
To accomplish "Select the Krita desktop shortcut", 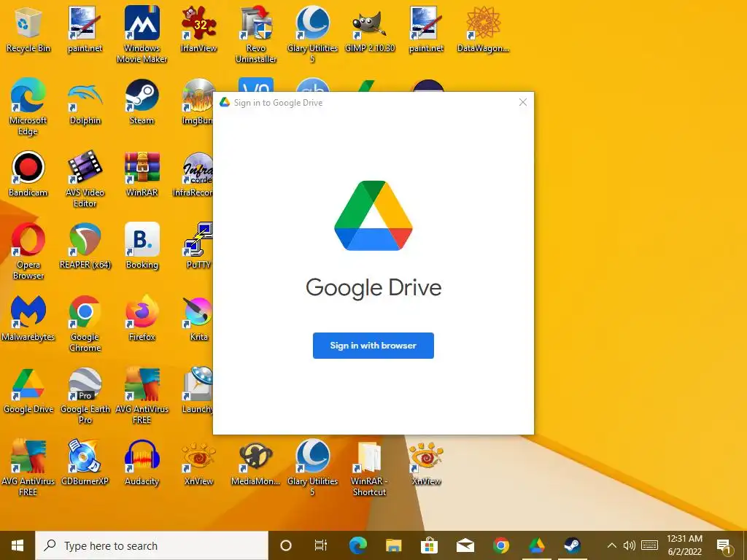I will (x=198, y=319).
